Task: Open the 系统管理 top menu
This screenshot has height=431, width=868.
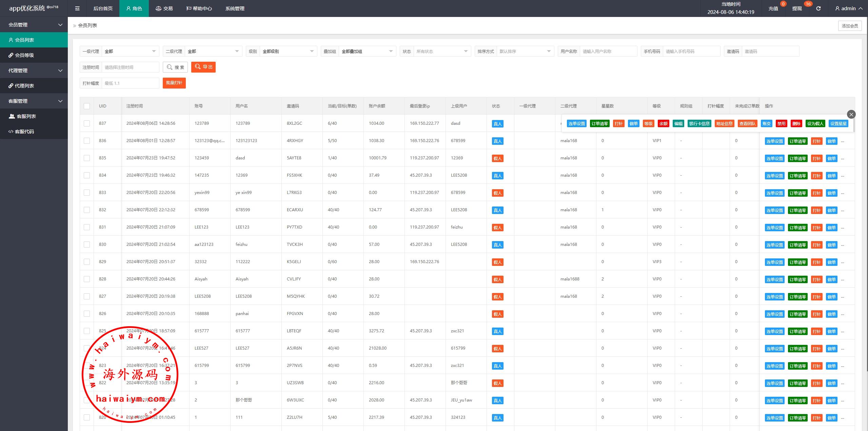Action: pos(235,8)
